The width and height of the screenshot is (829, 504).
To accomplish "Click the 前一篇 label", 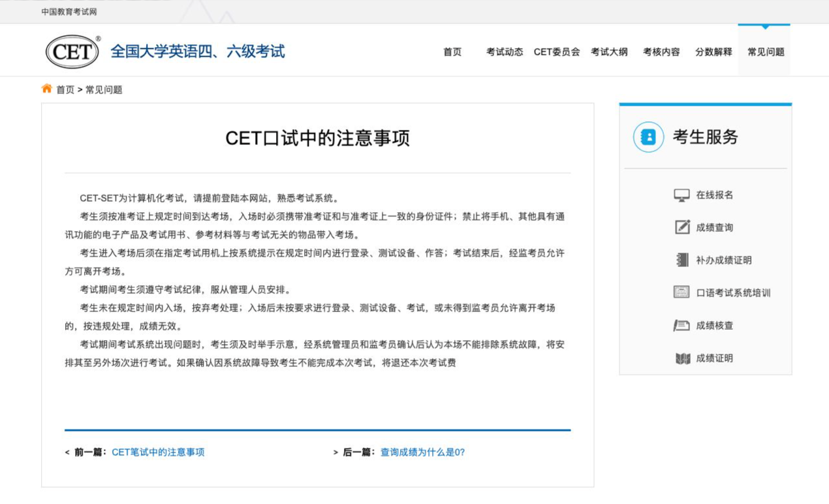I will [x=90, y=452].
